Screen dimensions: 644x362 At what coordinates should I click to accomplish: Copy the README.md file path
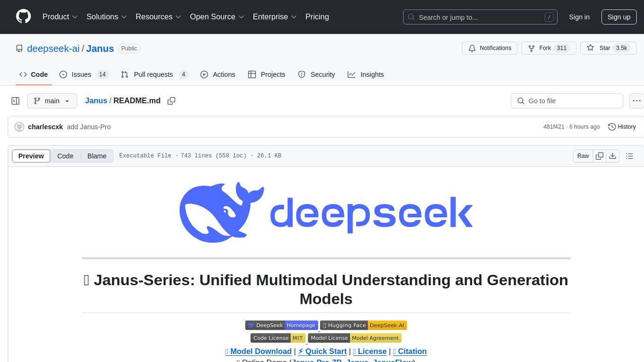point(171,101)
